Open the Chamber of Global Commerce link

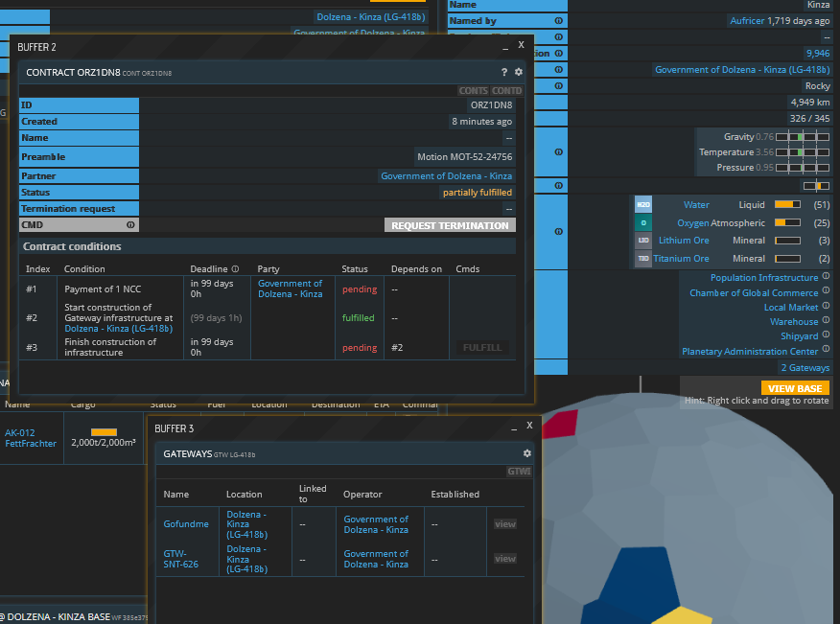click(x=754, y=293)
